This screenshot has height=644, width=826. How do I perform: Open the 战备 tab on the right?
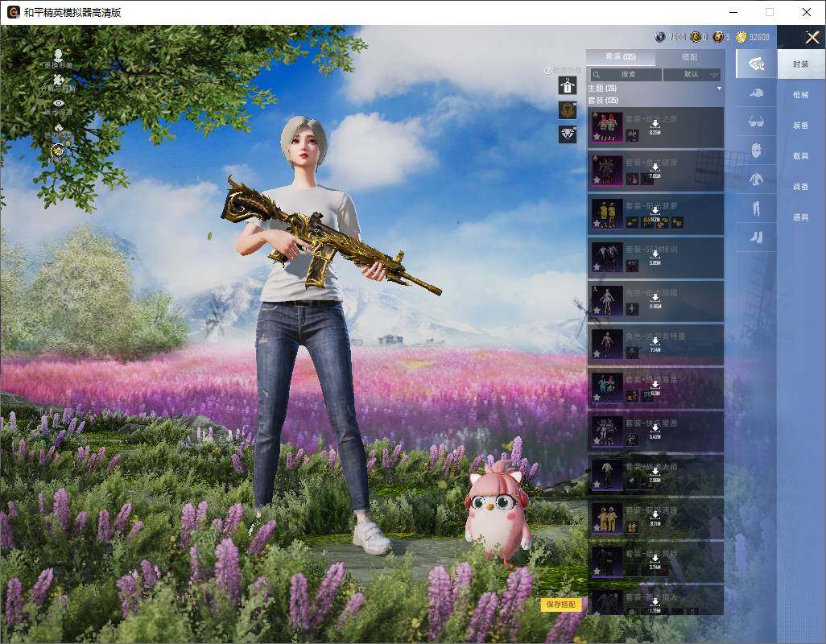click(x=801, y=187)
